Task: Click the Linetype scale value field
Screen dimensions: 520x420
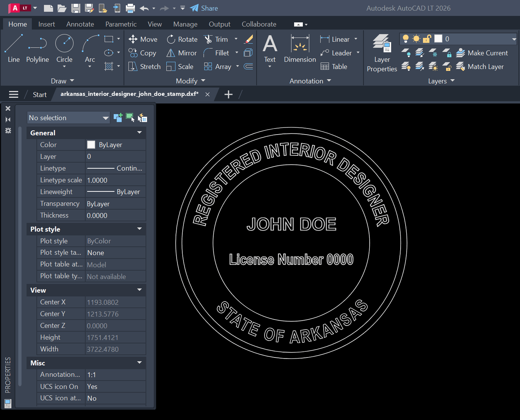Action: pyautogui.click(x=116, y=180)
